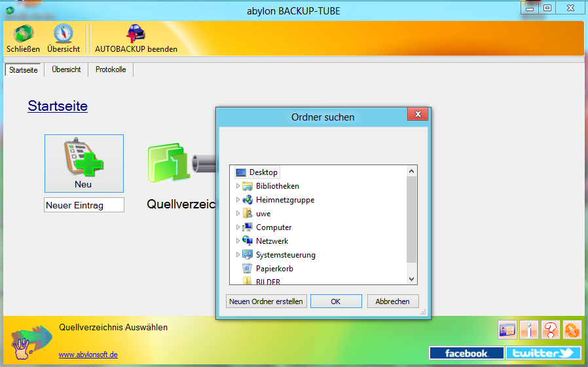Expand the Netzwerk tree node
The width and height of the screenshot is (588, 367).
point(238,241)
